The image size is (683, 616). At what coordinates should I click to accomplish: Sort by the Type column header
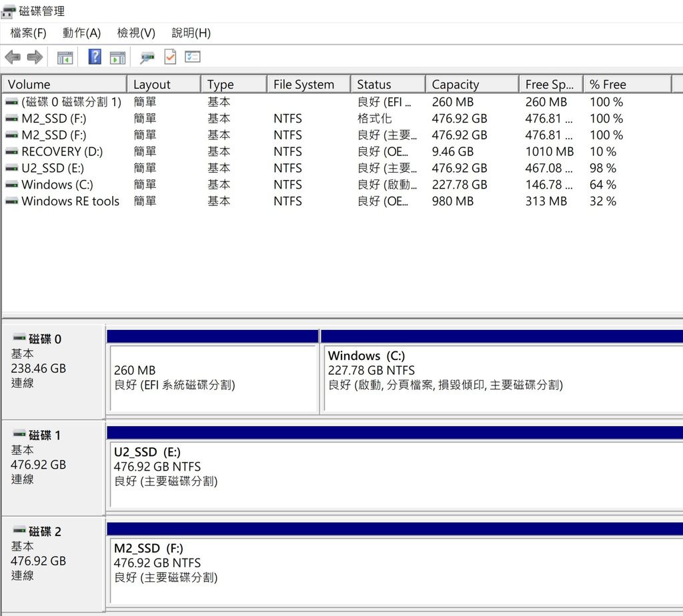[234, 84]
